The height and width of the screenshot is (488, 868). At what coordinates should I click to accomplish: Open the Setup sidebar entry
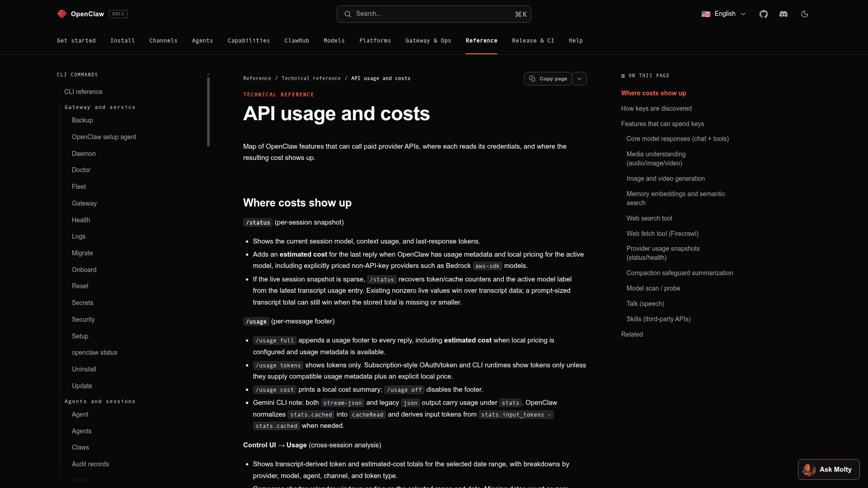(x=80, y=336)
